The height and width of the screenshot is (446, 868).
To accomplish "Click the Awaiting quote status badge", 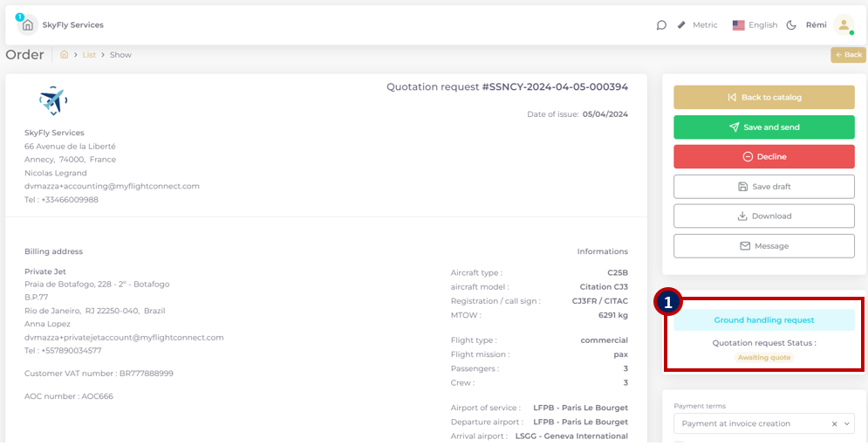I will (x=764, y=357).
